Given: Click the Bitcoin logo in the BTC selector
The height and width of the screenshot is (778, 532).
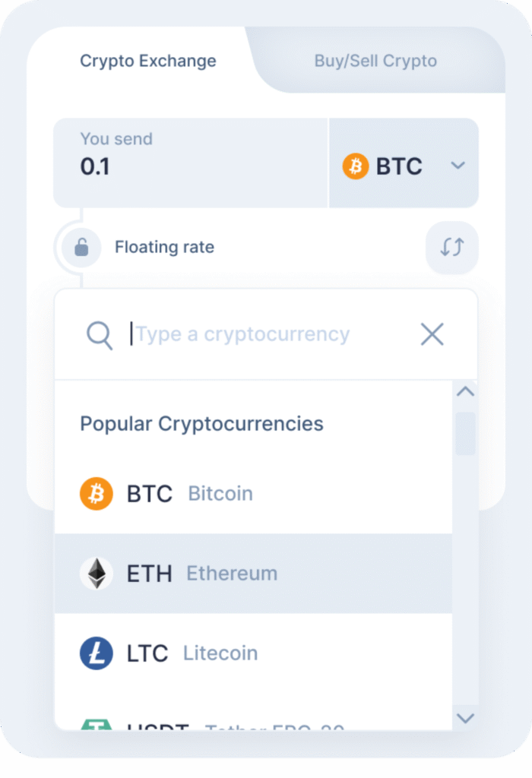Looking at the screenshot, I should pyautogui.click(x=354, y=164).
